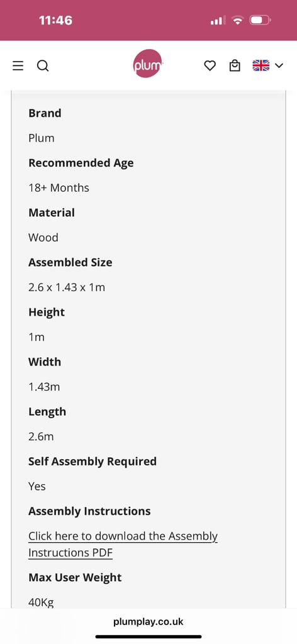Tap the 2.6 x 1.43 x 1m size value
Image resolution: width=297 pixels, height=644 pixels.
[x=67, y=287]
